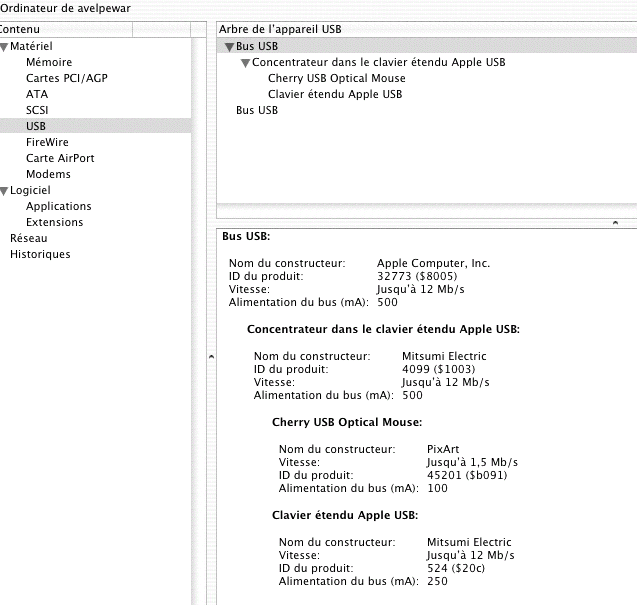Screen dimensions: 637x605
Task: Collapse Concentrateur dans le clavier étendu triangle
Action: coord(245,63)
